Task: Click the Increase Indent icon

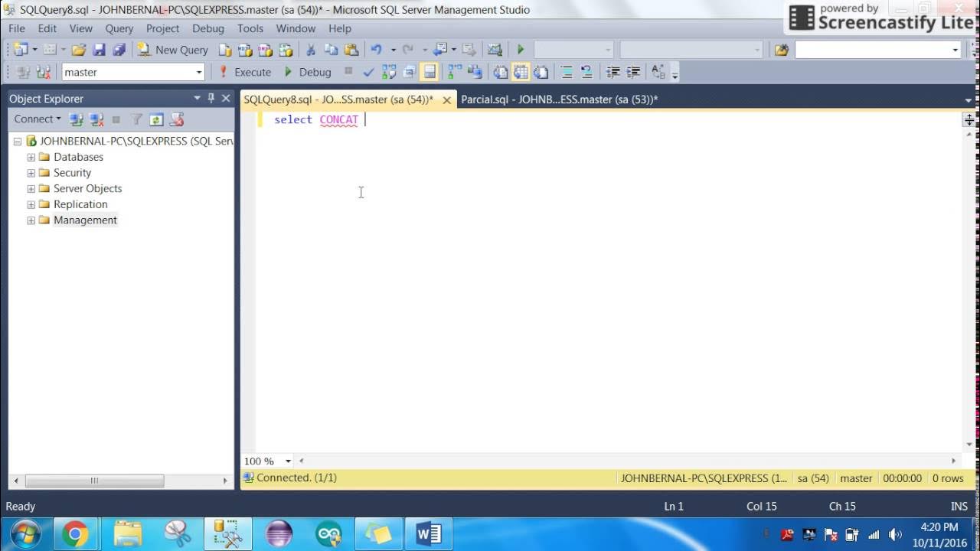Action: pos(633,72)
